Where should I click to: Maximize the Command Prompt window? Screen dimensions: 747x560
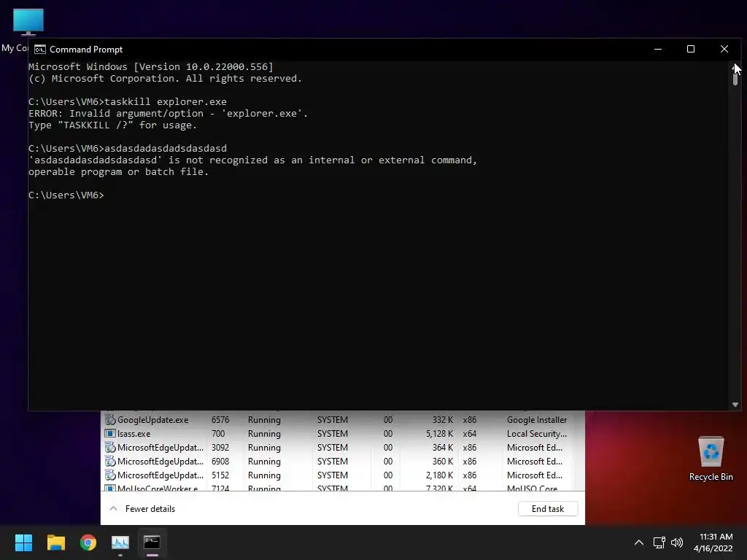click(x=691, y=49)
